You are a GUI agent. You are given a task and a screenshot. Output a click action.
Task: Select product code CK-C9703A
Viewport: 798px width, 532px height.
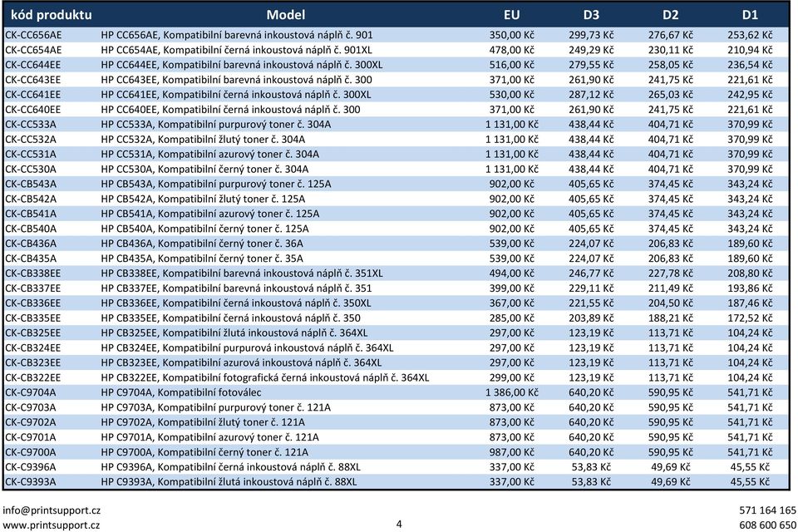pos(31,407)
